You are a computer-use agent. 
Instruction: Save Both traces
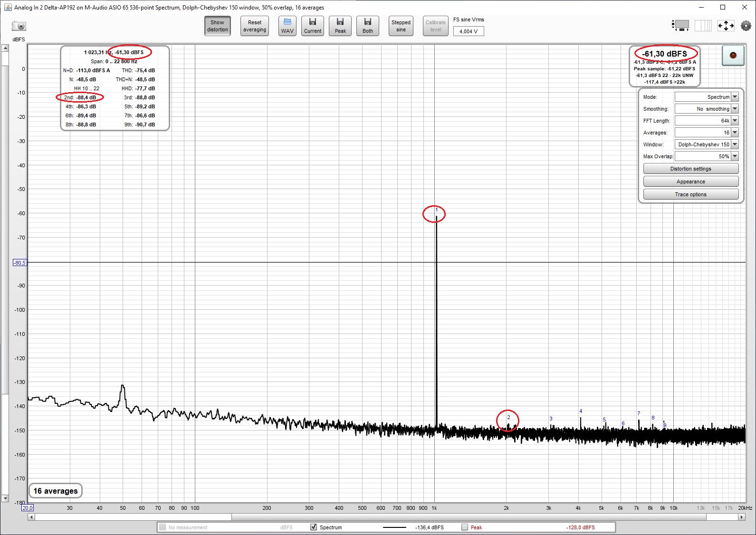tap(368, 26)
